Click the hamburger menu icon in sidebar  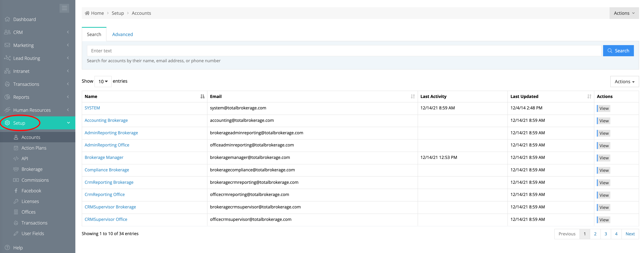coord(64,8)
